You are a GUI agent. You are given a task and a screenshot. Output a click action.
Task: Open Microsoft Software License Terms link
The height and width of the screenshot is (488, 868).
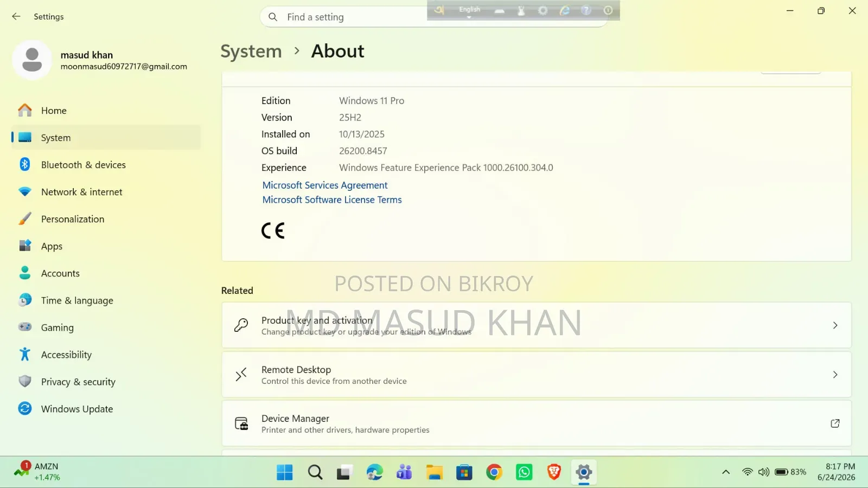coord(332,200)
